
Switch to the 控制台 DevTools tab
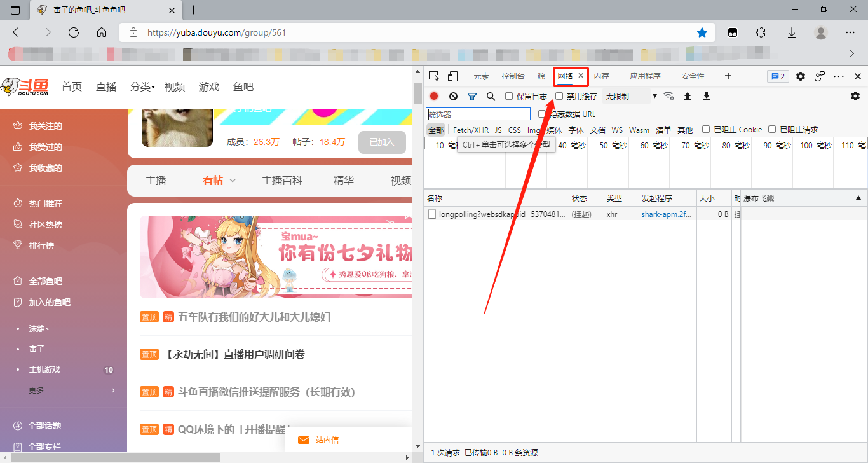click(513, 76)
